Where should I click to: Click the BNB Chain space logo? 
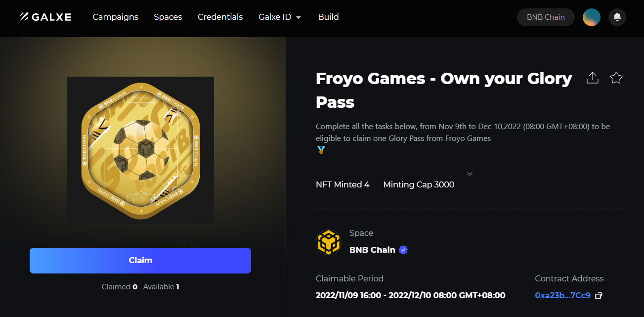(329, 242)
